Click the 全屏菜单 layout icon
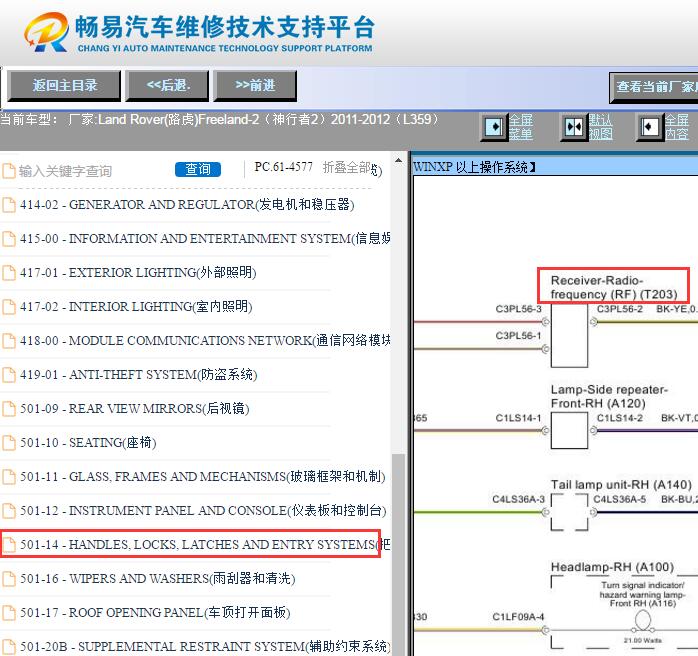The height and width of the screenshot is (656, 698). [494, 127]
